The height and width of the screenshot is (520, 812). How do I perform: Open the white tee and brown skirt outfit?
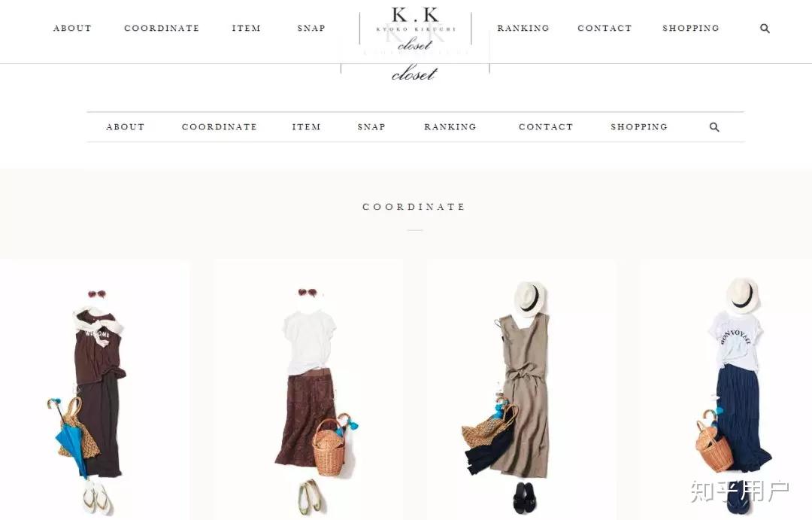pos(309,390)
